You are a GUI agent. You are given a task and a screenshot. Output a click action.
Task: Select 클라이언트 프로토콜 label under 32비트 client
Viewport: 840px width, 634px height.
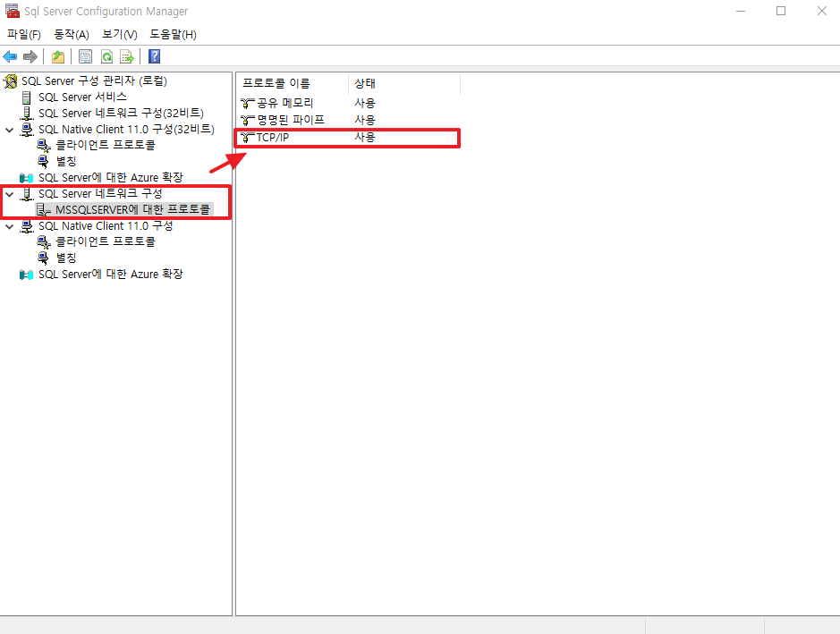pyautogui.click(x=106, y=145)
